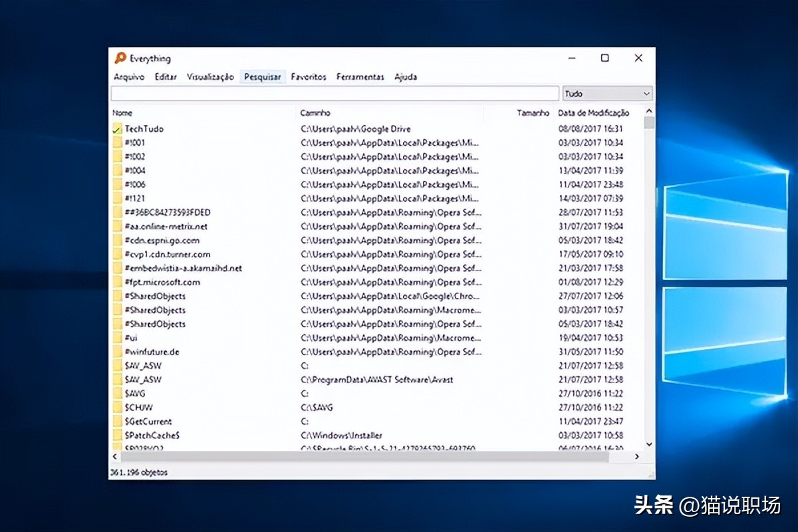Click the Everything app icon in title bar
The image size is (798, 532).
(x=120, y=59)
